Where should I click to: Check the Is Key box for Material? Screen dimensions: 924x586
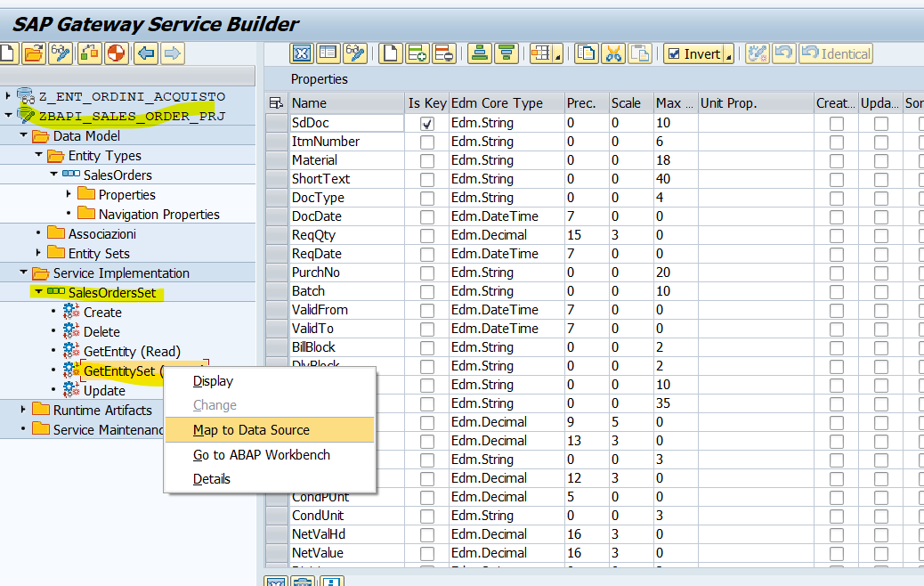point(427,161)
